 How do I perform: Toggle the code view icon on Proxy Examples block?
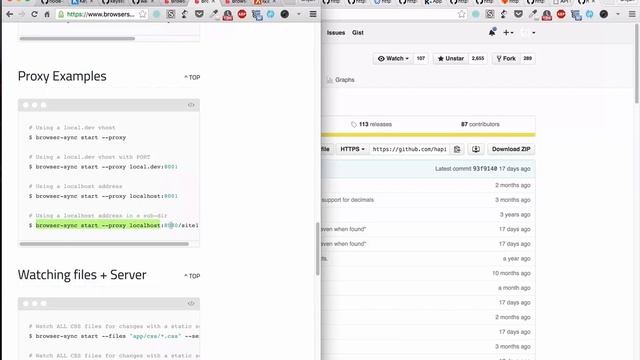191,105
